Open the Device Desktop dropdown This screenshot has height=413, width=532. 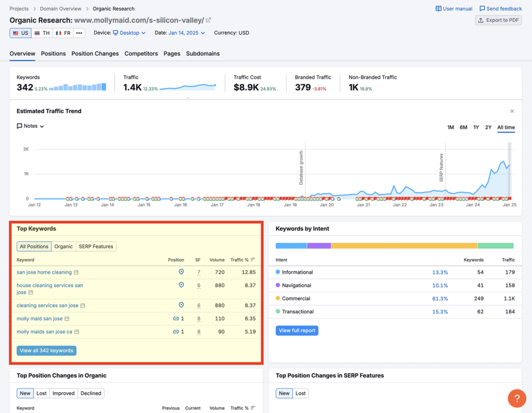tap(129, 33)
